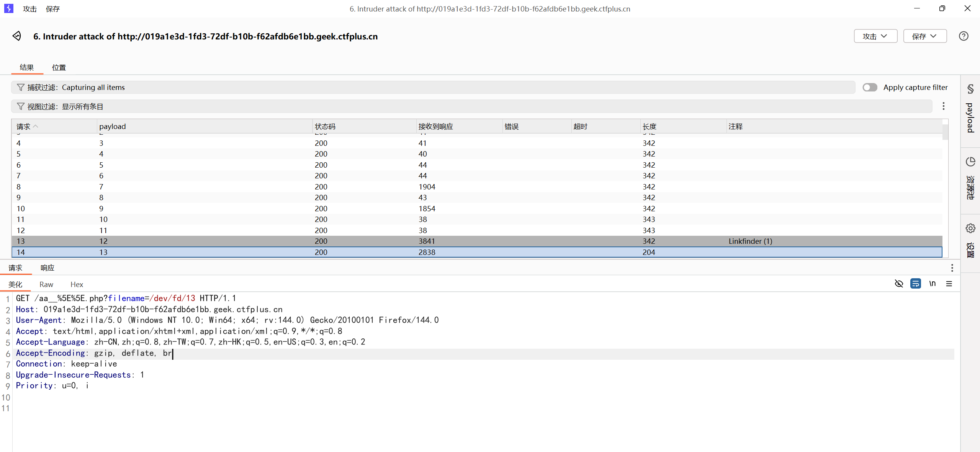Image resolution: width=980 pixels, height=452 pixels.
Task: Click the view filter funnel icon
Action: tap(21, 106)
